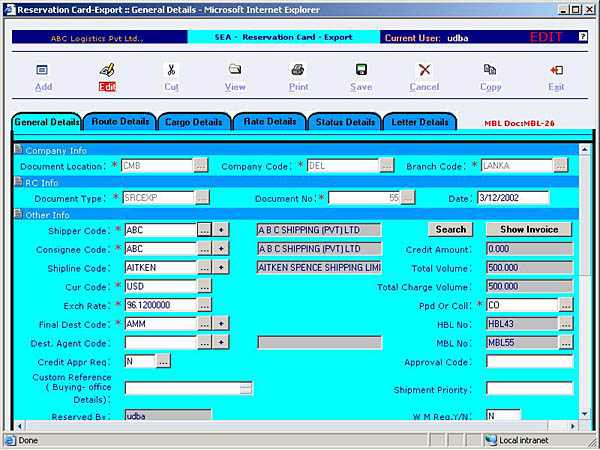Open Ppd Or Coll lookup button
This screenshot has width=600, height=450.
tap(566, 305)
